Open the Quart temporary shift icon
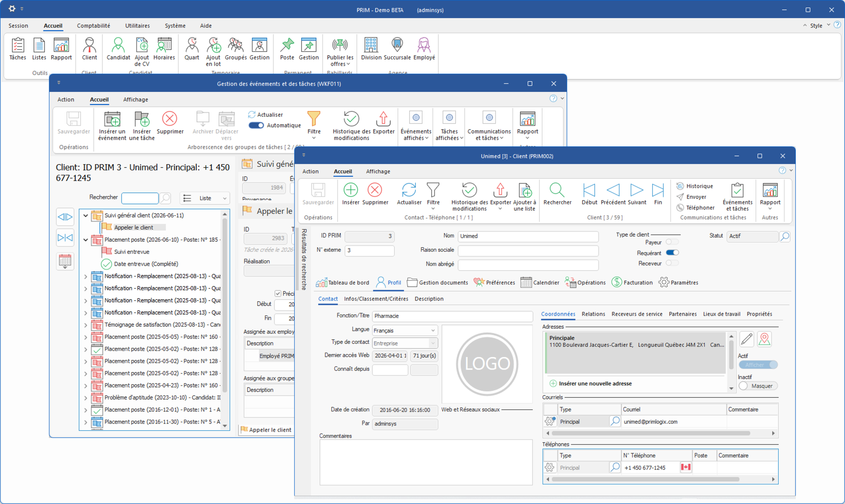The height and width of the screenshot is (504, 845). click(191, 49)
